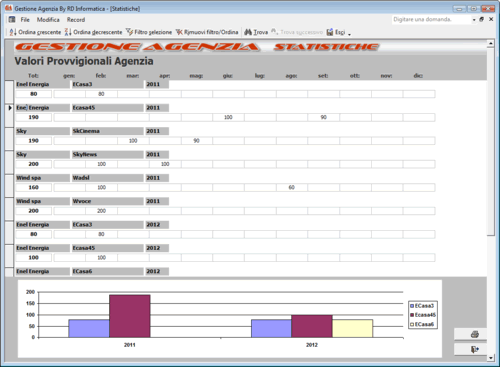Click the Ordina decrescente sort icon
Screen dimensions: 500x367
[x=68, y=32]
